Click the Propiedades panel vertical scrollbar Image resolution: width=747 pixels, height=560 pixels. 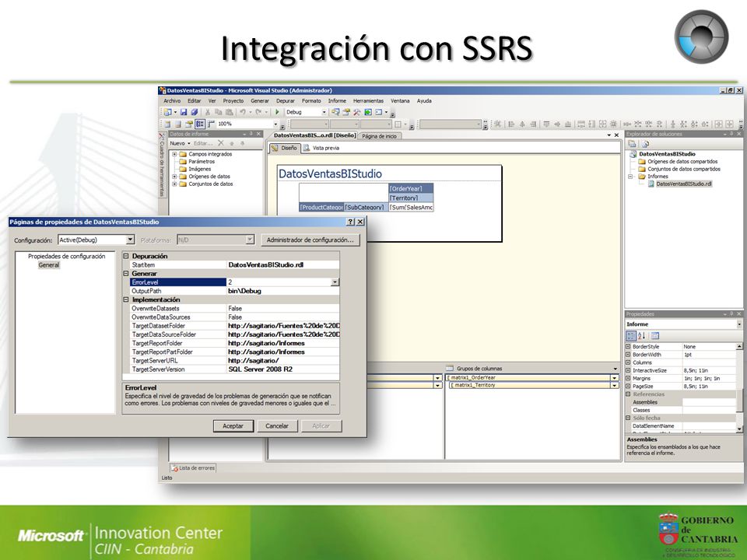coord(739,387)
